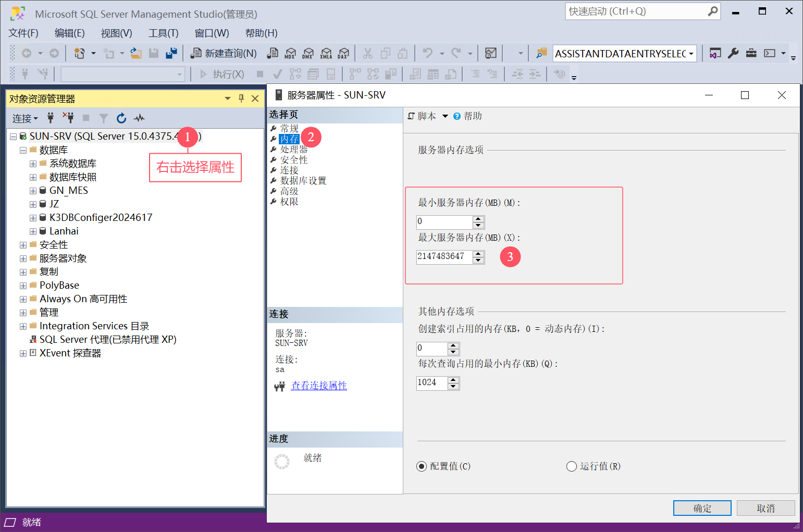Image resolution: width=803 pixels, height=532 pixels.
Task: Open the Script dropdown arrow
Action: coord(445,116)
